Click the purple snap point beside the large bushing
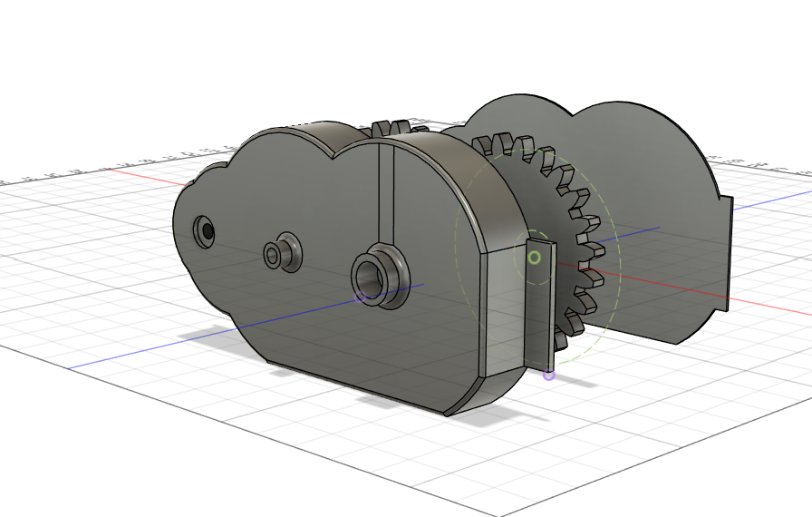Screen dimensions: 812x517 point(361,297)
